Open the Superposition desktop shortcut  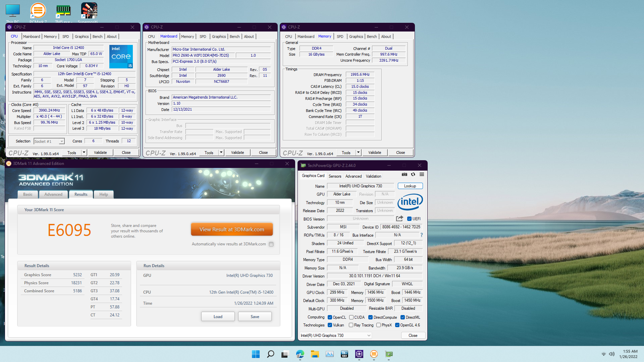tap(89, 13)
